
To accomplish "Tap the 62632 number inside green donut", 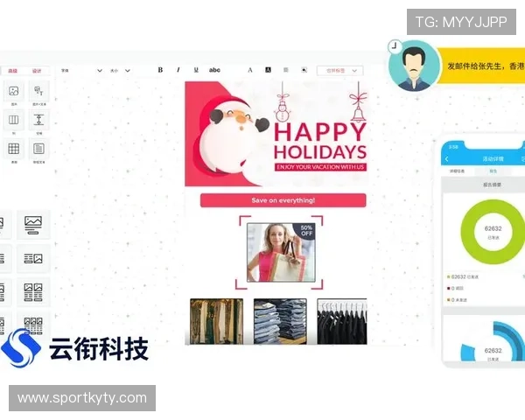I will point(493,228).
